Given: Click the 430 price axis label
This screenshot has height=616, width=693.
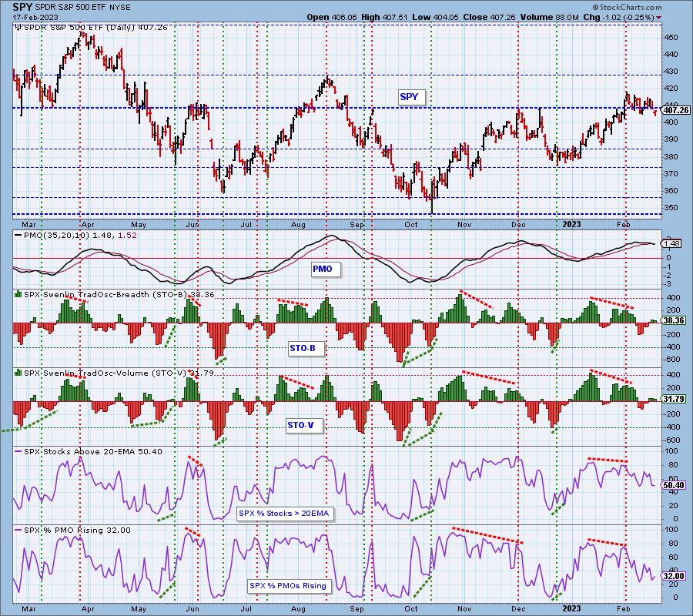Looking at the screenshot, I should (671, 72).
